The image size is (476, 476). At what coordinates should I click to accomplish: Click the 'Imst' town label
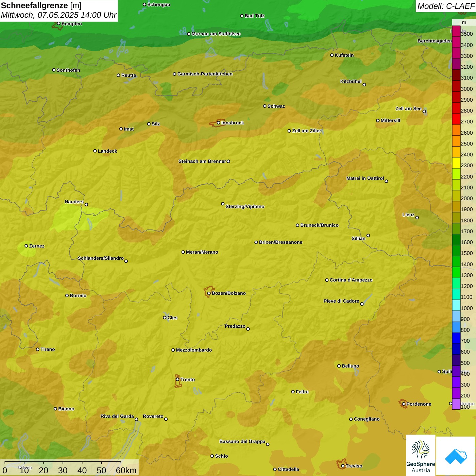pyautogui.click(x=129, y=129)
